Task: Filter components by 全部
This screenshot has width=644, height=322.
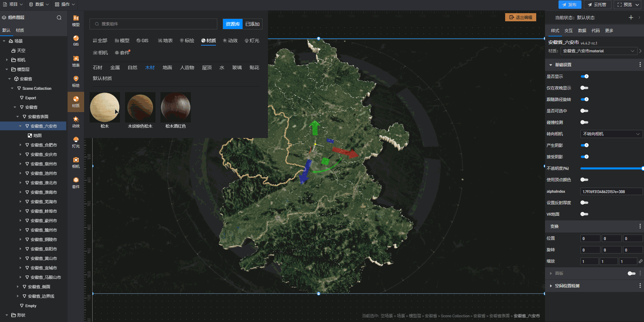Action: (100, 41)
